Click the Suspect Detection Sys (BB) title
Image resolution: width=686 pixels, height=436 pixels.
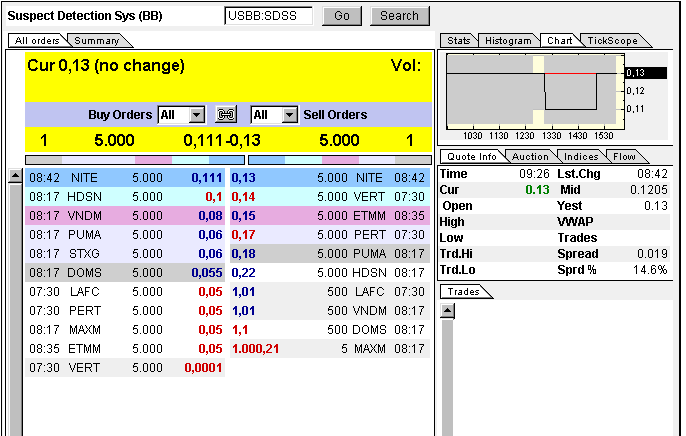pyautogui.click(x=85, y=16)
